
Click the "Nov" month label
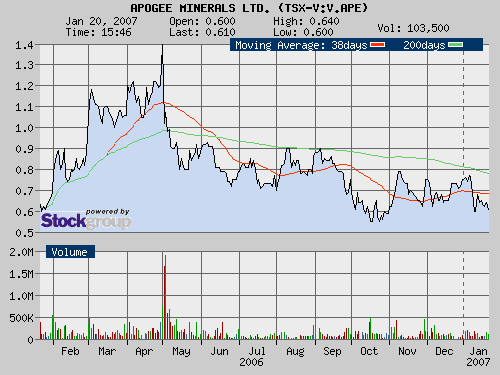407,351
